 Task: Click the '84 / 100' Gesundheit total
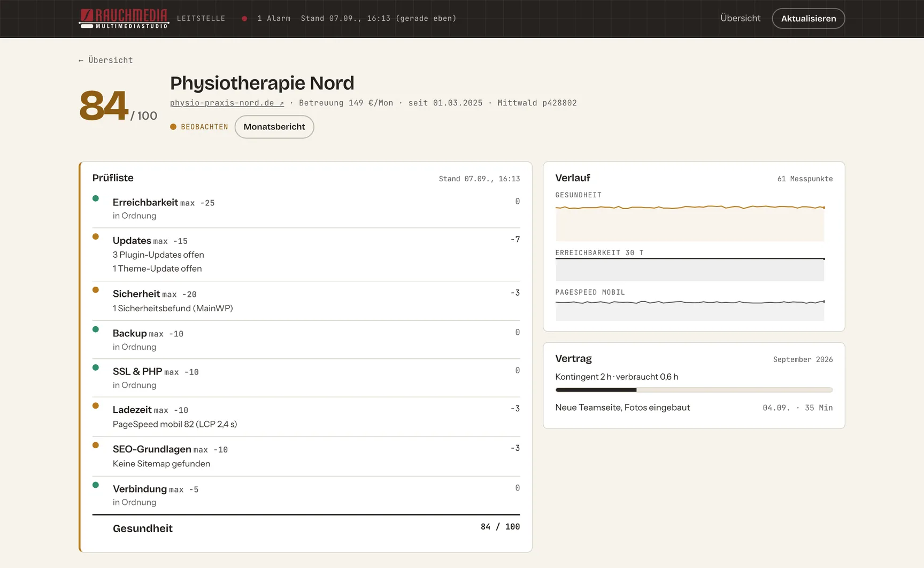500,527
